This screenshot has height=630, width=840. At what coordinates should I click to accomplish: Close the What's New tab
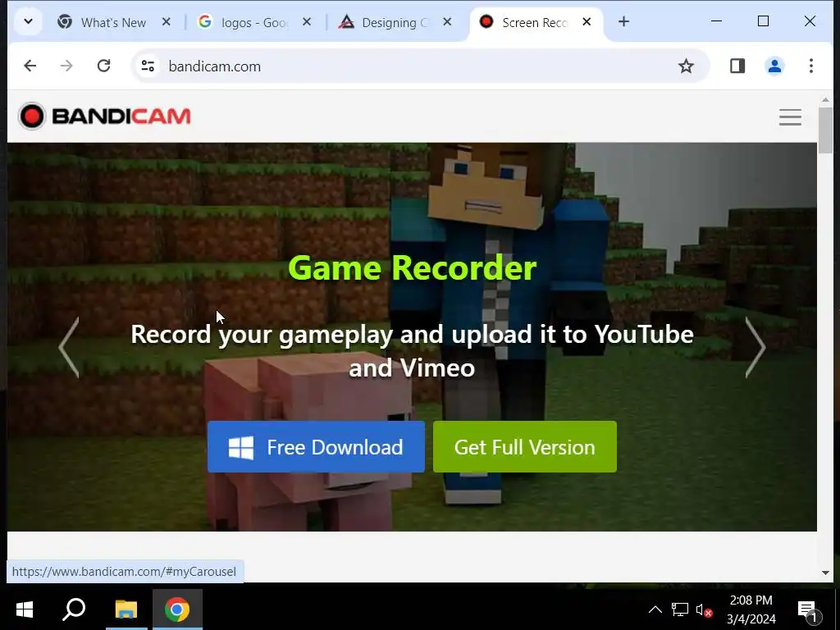click(x=166, y=22)
